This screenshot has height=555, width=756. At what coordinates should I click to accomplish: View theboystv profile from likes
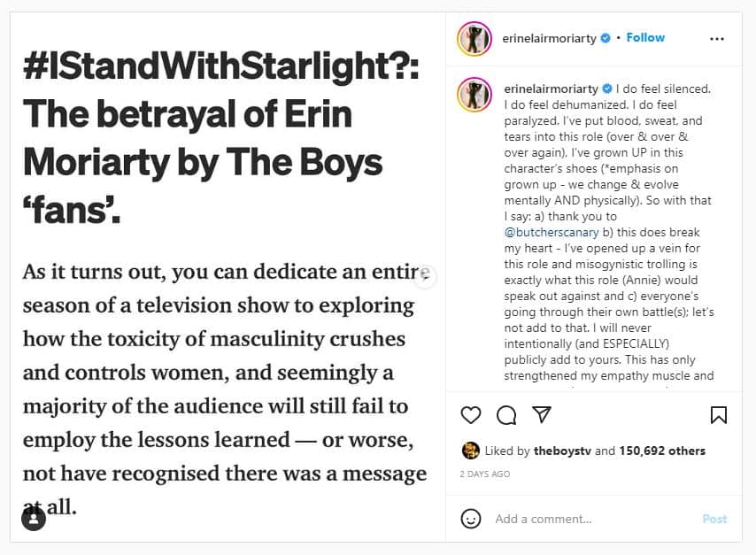coord(562,451)
